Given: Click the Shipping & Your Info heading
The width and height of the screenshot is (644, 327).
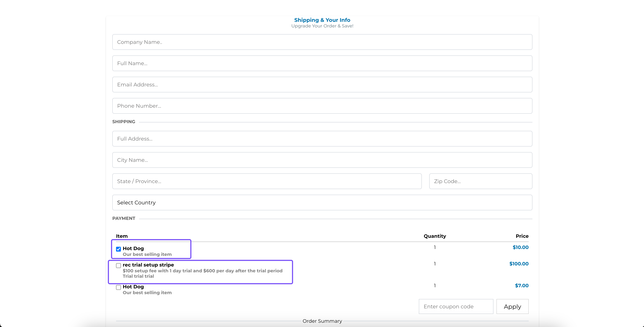Looking at the screenshot, I should click(x=322, y=20).
